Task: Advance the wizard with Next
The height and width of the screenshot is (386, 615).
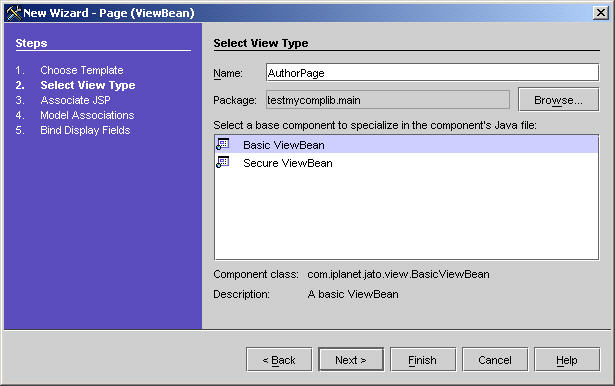Action: click(351, 359)
